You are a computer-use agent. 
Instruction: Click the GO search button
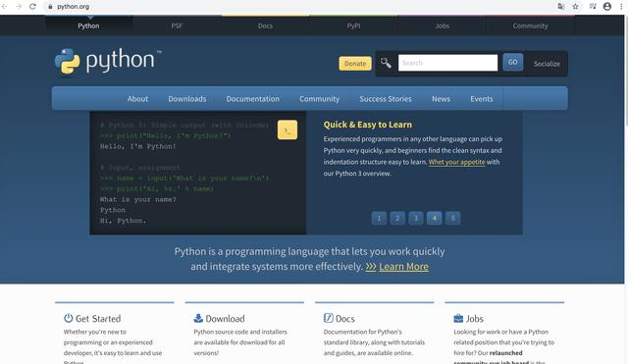512,62
